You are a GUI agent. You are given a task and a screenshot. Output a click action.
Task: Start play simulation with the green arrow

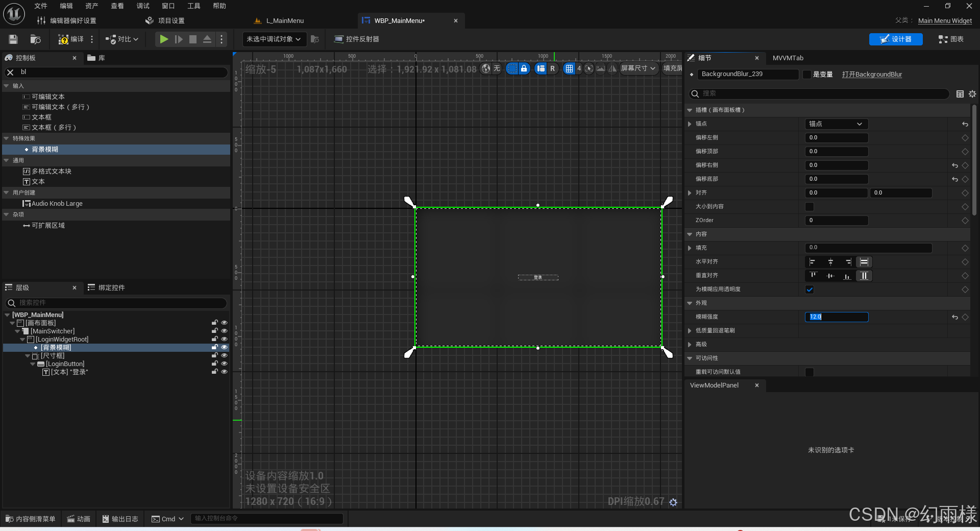pyautogui.click(x=163, y=39)
